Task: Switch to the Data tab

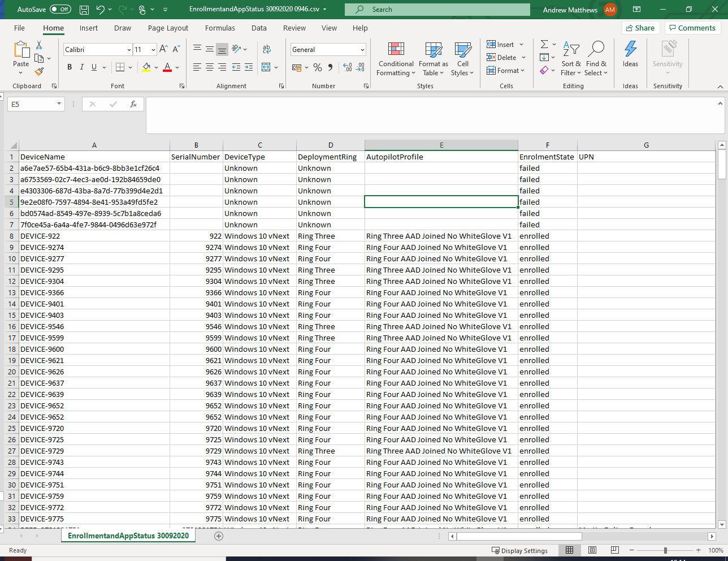Action: (259, 28)
